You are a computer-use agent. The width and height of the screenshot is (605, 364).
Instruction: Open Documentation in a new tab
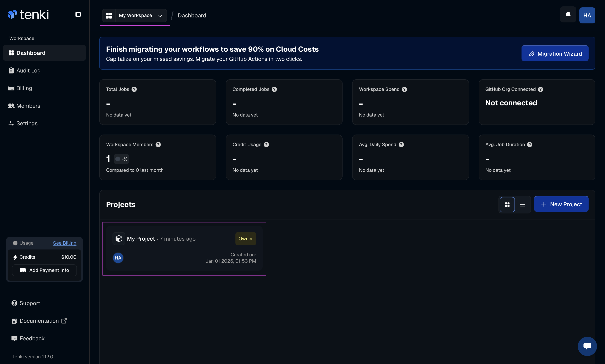(39, 321)
